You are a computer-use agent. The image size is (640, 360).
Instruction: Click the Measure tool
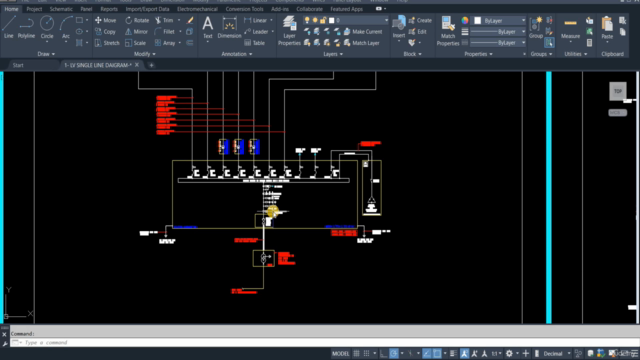[570, 27]
